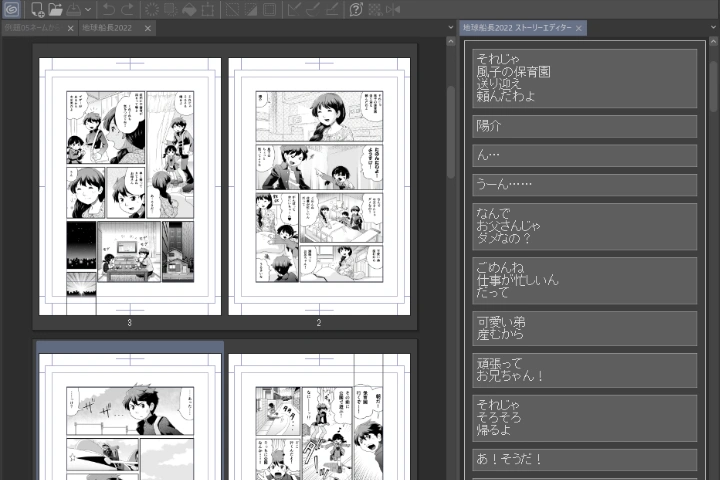The image size is (720, 480).
Task: Open the canvas tab list dropdown
Action: 451,28
